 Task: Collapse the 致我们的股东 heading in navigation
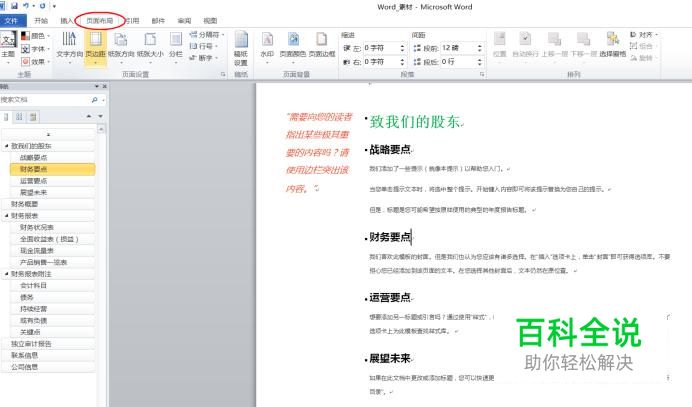tap(6, 146)
